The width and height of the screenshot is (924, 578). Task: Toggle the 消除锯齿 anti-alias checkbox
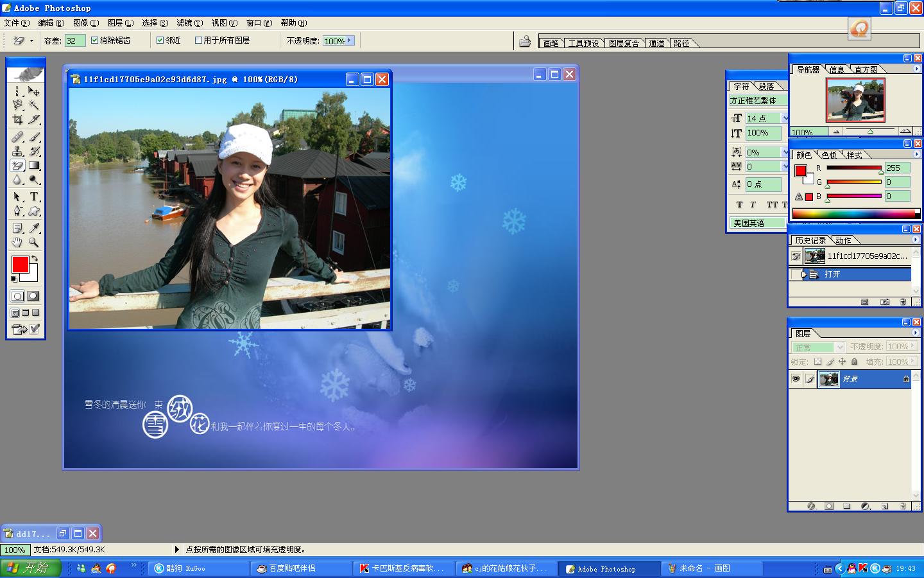click(x=94, y=40)
